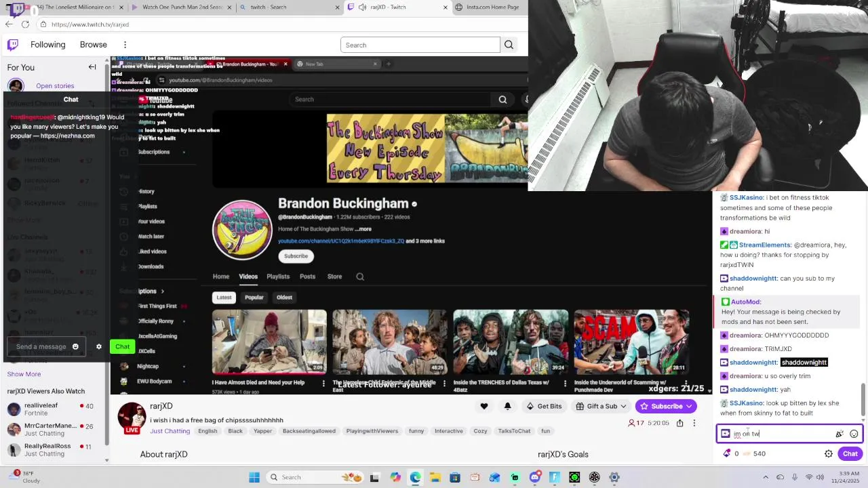Open the Bits cheer icon in chat

coord(840,434)
